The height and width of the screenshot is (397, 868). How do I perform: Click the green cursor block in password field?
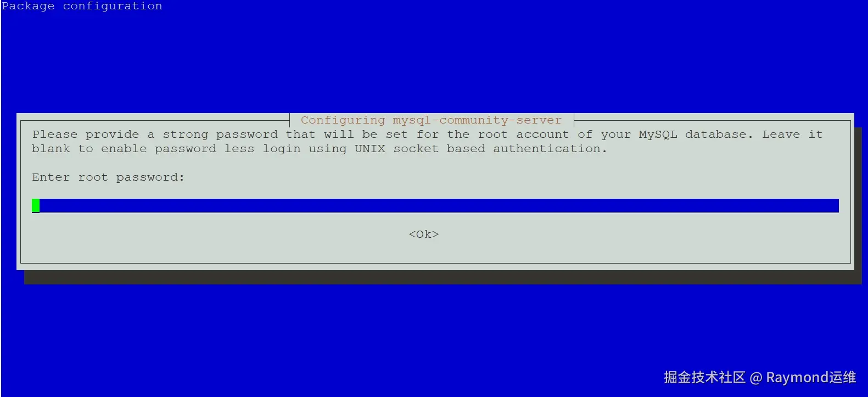click(36, 205)
